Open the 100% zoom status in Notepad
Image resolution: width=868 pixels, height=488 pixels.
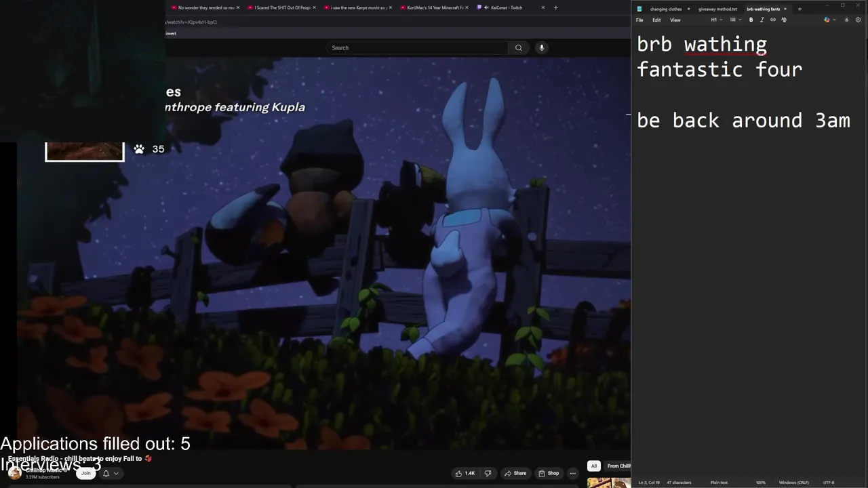(761, 483)
